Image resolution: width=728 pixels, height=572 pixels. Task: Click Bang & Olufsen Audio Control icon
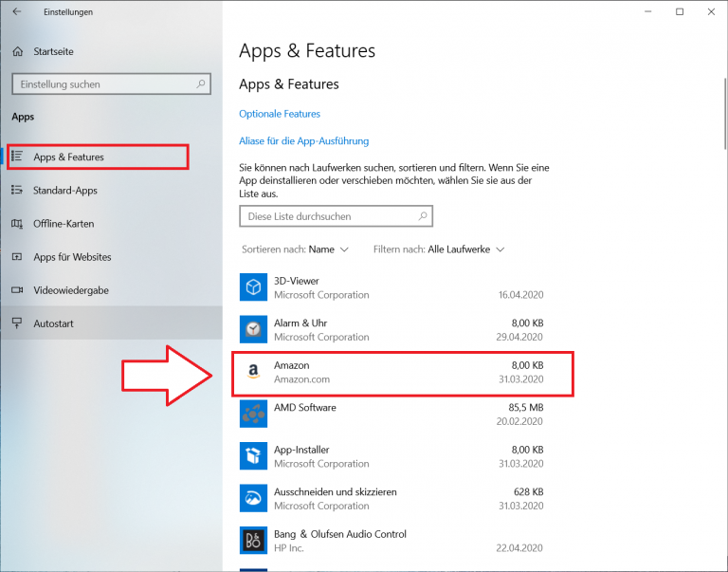coord(253,541)
